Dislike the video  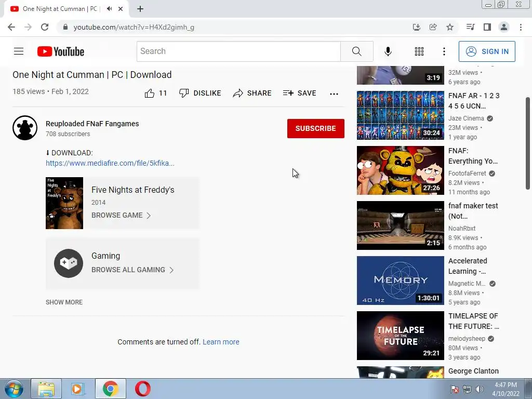click(x=200, y=93)
